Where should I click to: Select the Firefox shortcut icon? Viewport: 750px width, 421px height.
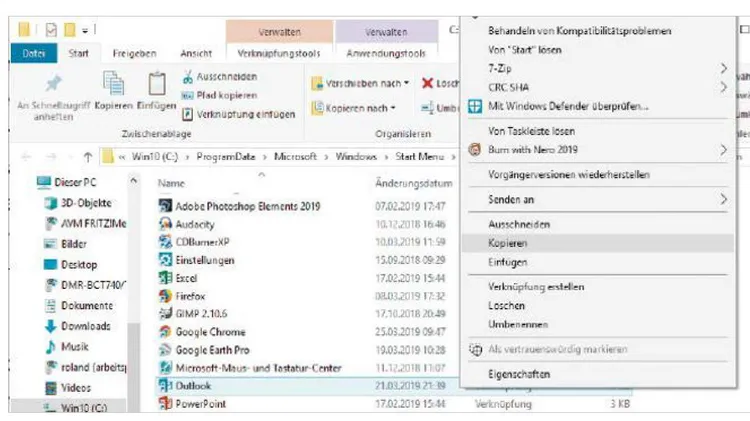[x=165, y=296]
